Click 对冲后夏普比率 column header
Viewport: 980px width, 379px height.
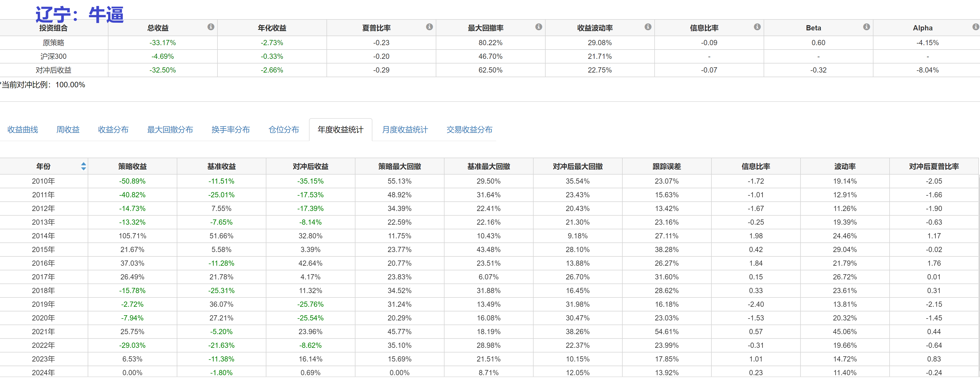934,166
